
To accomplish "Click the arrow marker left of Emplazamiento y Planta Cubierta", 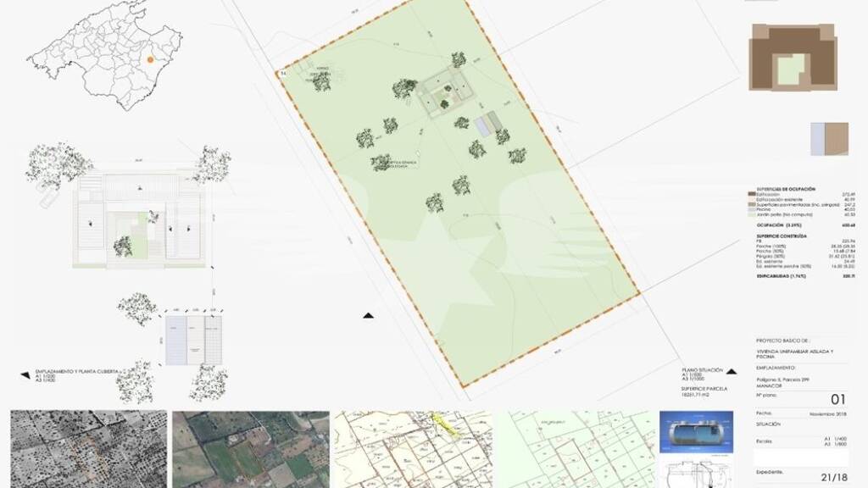I will point(25,373).
